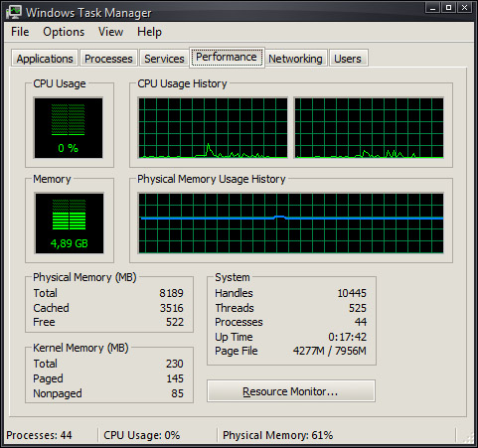Open the View menu
478x448 pixels.
point(110,32)
